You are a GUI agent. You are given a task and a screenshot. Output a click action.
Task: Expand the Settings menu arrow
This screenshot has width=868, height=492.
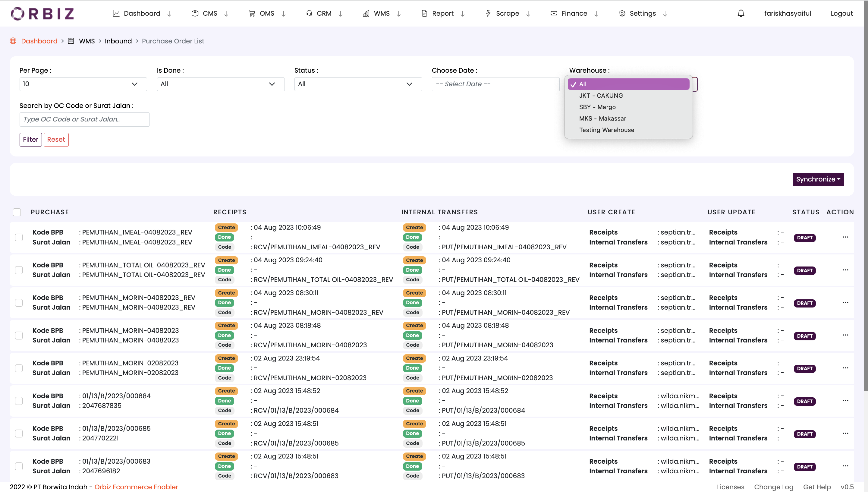[665, 14]
